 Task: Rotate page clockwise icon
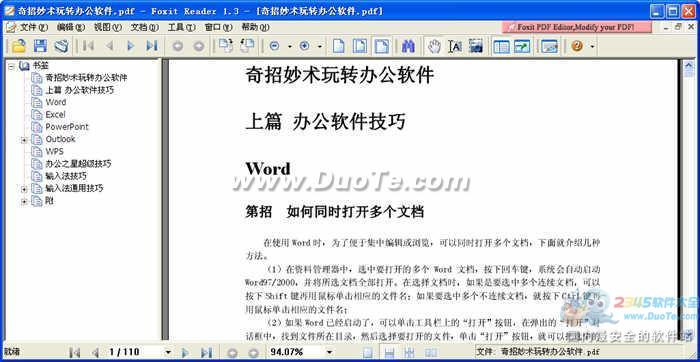(x=225, y=46)
